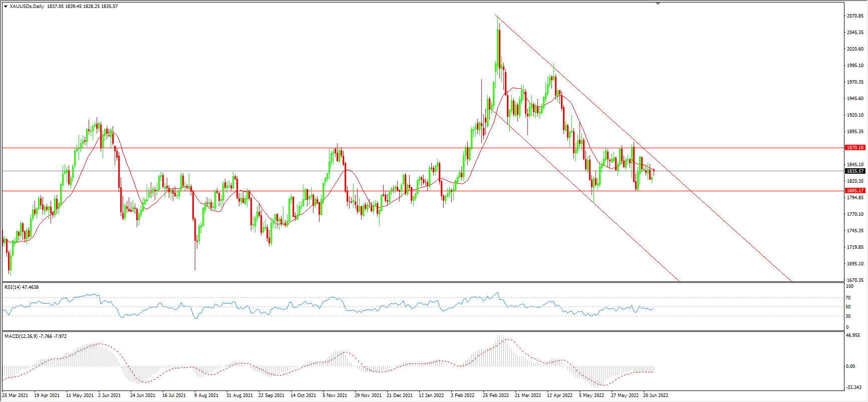Click the 1945.60 price axis value
The height and width of the screenshot is (402, 868).
pos(855,99)
